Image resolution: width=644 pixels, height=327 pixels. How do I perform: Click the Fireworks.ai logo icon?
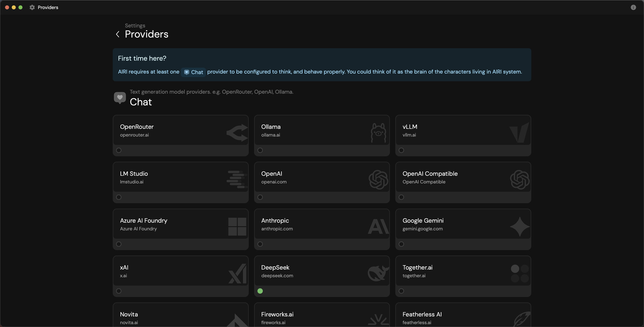pos(378,320)
